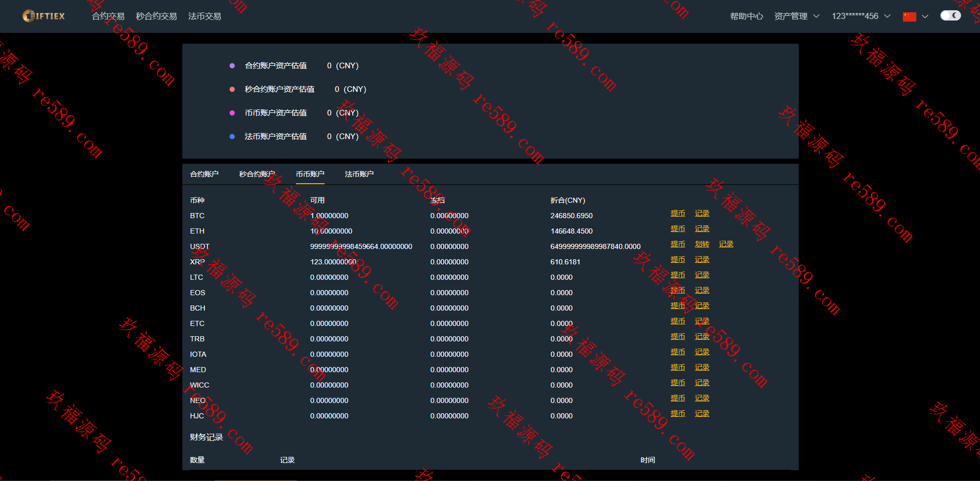Click the 折合(CNY) column header
Screen dimensions: 980x481
pyautogui.click(x=568, y=200)
